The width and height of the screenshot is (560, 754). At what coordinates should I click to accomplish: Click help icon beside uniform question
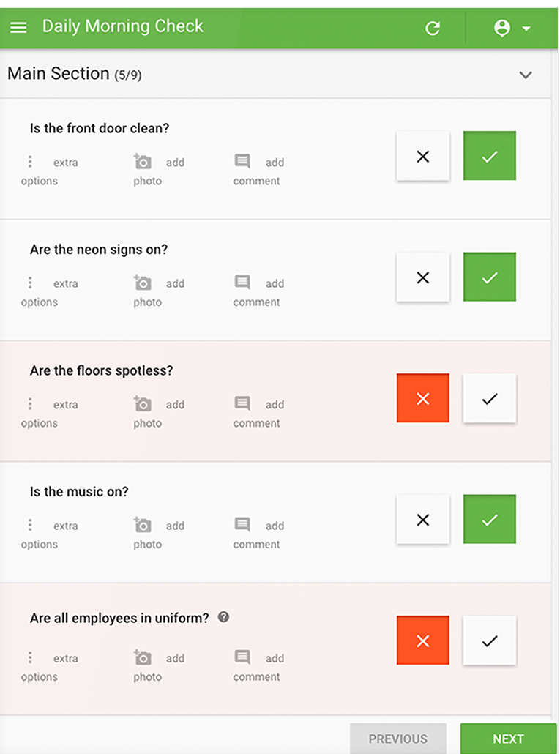pos(224,617)
